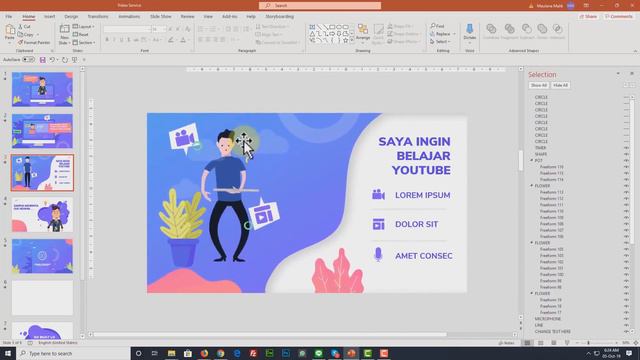The height and width of the screenshot is (360, 640).
Task: Switch to the Animations tab
Action: 129,17
